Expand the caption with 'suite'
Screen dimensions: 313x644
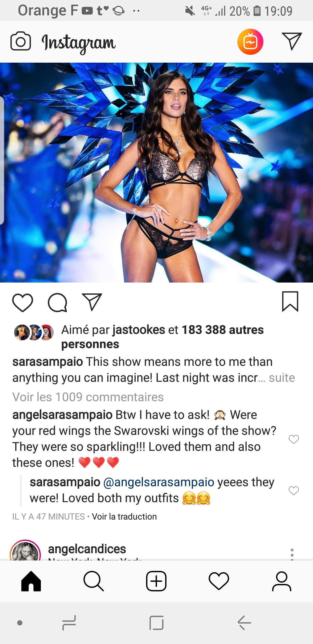coord(282,378)
